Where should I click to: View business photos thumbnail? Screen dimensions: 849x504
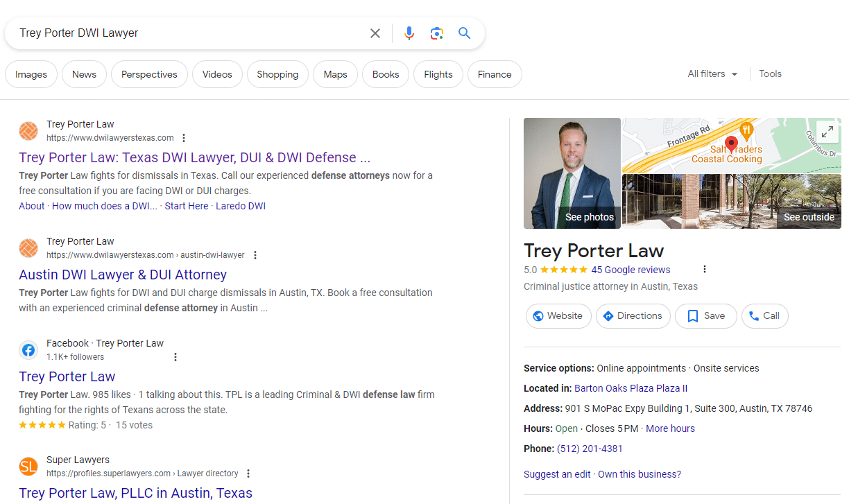(572, 173)
